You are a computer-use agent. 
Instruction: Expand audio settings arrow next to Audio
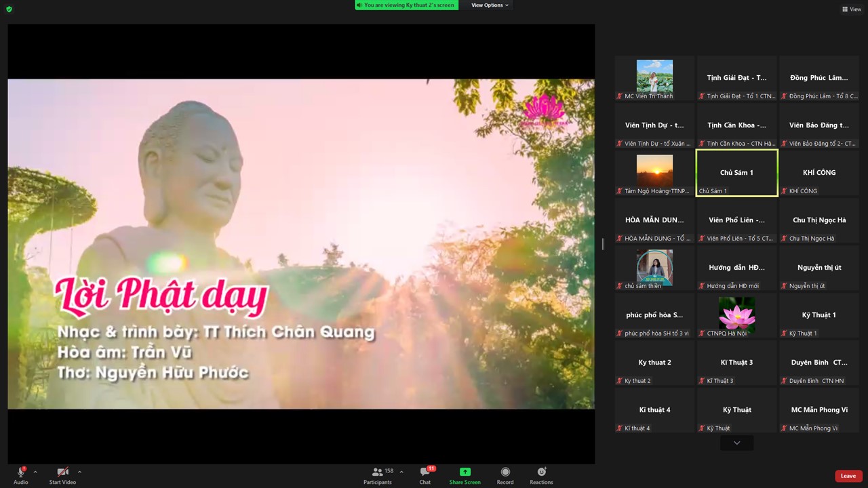tap(35, 472)
